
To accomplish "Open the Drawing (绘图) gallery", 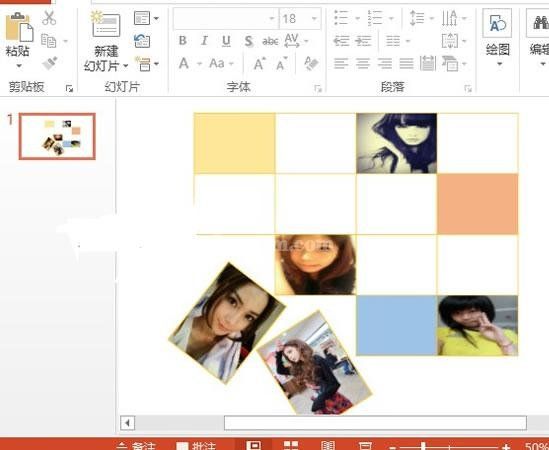I will tap(497, 37).
